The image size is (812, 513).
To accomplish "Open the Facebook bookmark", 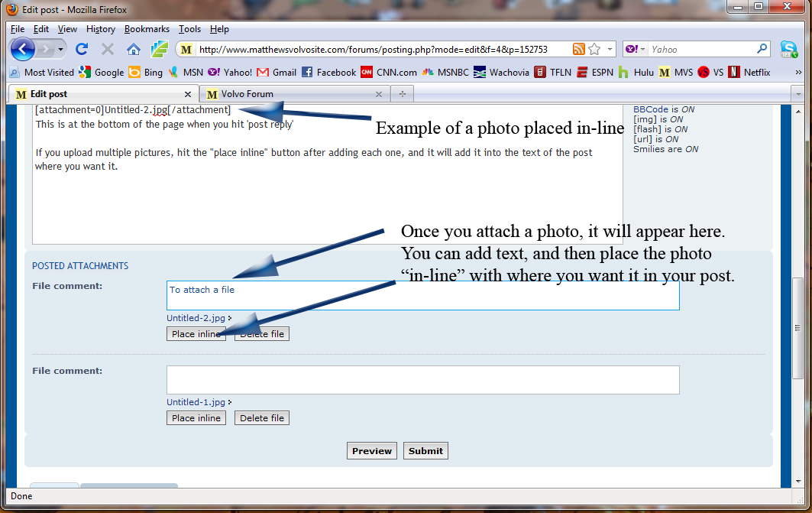I will [328, 73].
